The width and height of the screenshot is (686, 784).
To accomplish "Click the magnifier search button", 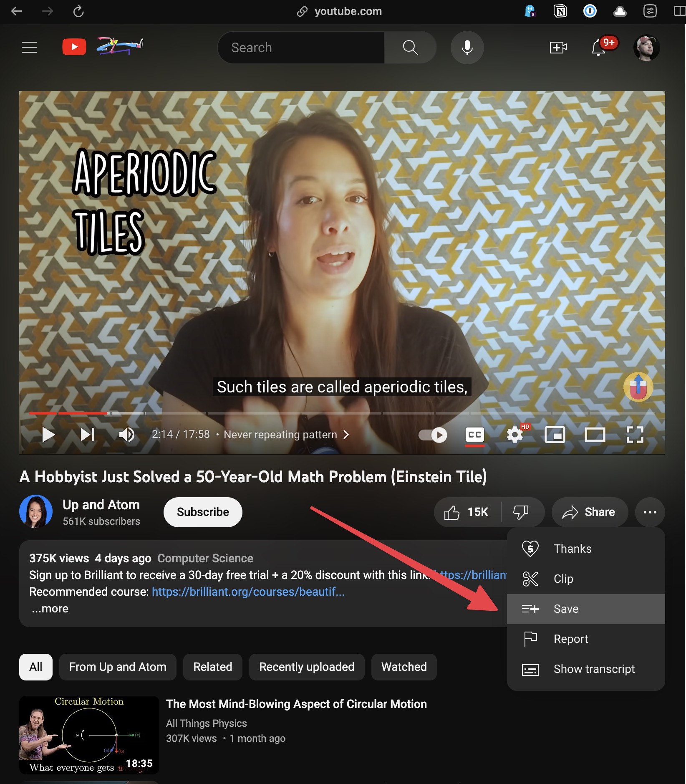I will 410,47.
